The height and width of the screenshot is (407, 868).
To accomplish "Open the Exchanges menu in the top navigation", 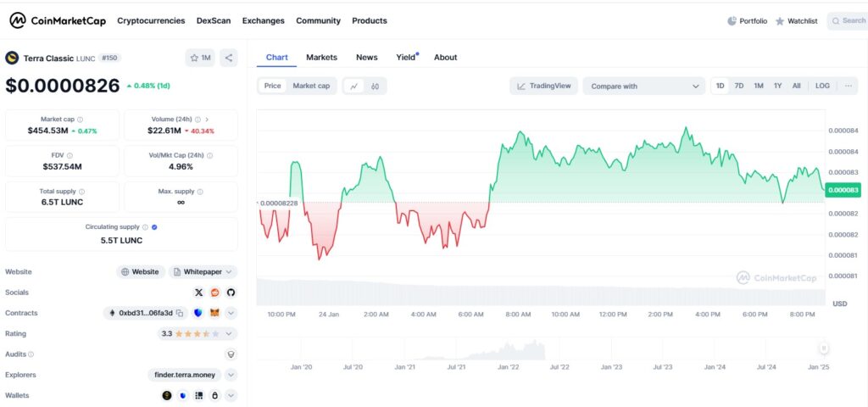I will tap(263, 20).
